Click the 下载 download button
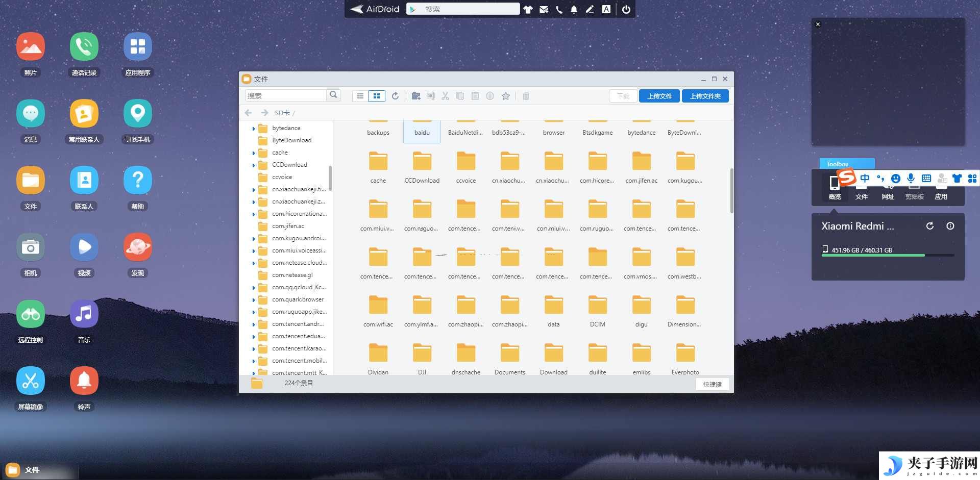 pyautogui.click(x=623, y=96)
